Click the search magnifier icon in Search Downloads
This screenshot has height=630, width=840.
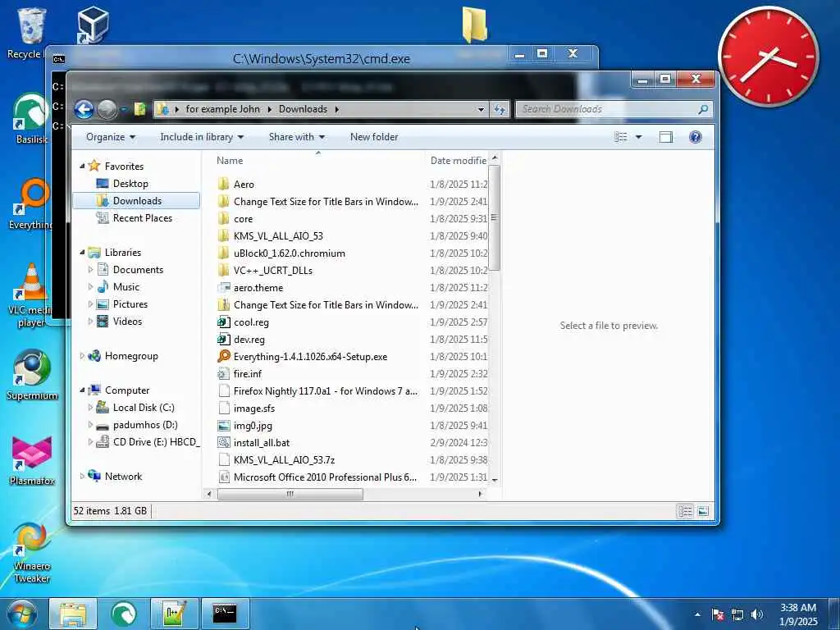tap(703, 109)
